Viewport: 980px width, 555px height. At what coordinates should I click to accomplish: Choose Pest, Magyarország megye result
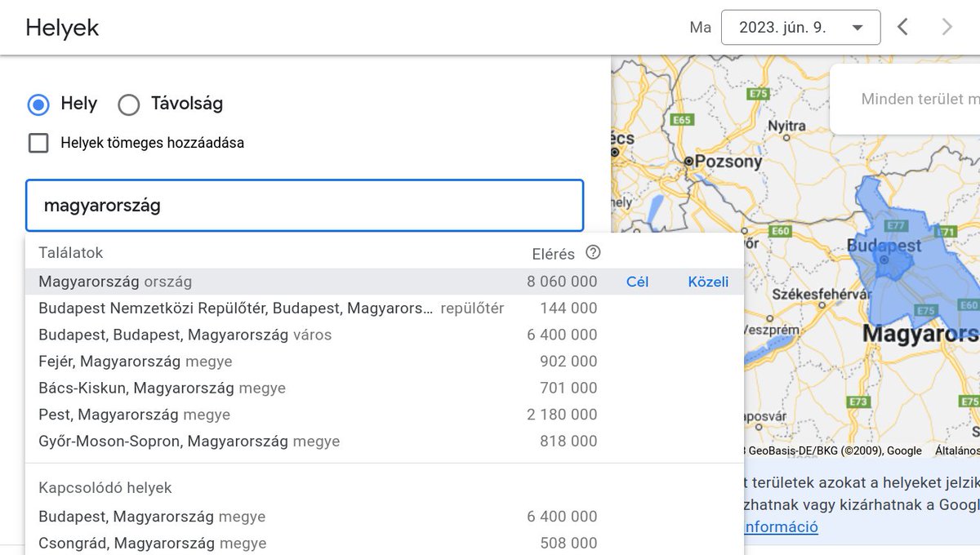(385, 415)
